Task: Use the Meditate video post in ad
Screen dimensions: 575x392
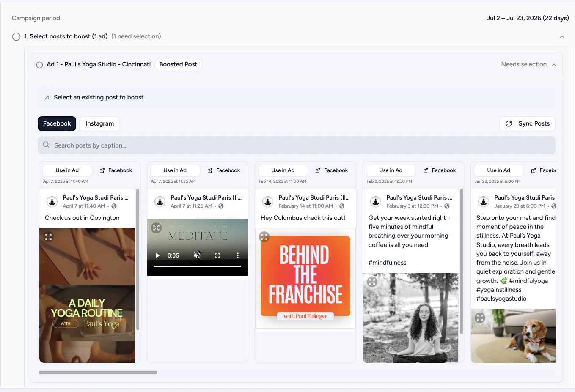Action: pyautogui.click(x=175, y=170)
